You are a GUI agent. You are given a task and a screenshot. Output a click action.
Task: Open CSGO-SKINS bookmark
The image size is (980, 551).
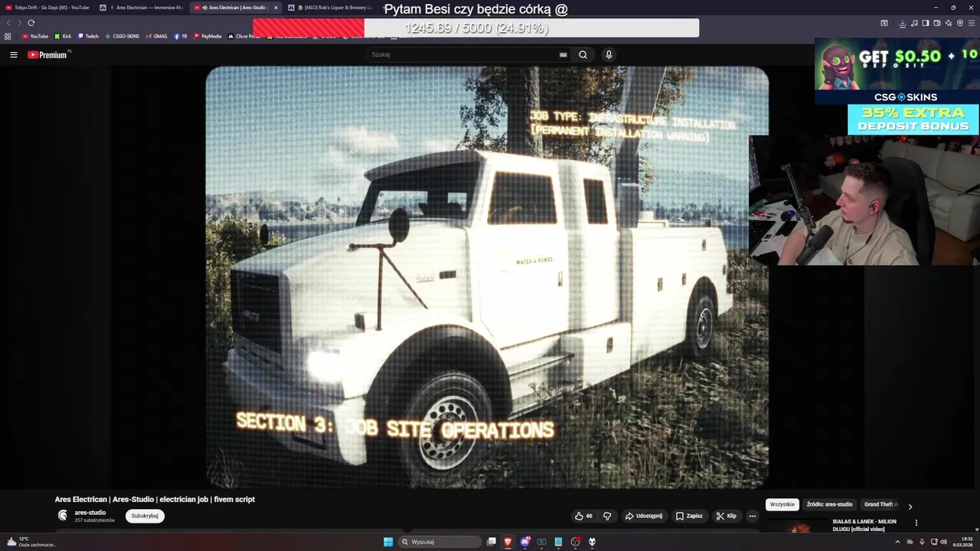pyautogui.click(x=122, y=36)
